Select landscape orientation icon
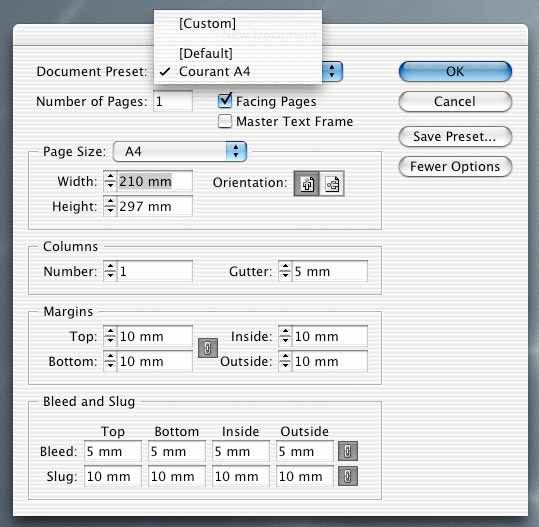 coord(332,184)
